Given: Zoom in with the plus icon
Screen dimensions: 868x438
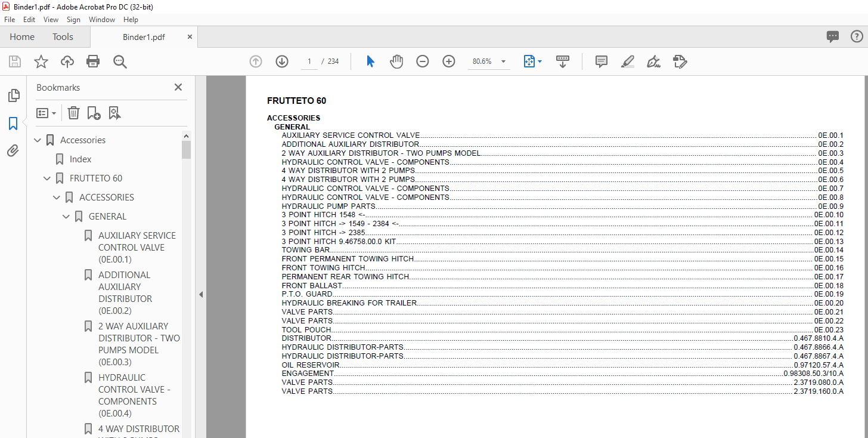Looking at the screenshot, I should [449, 61].
